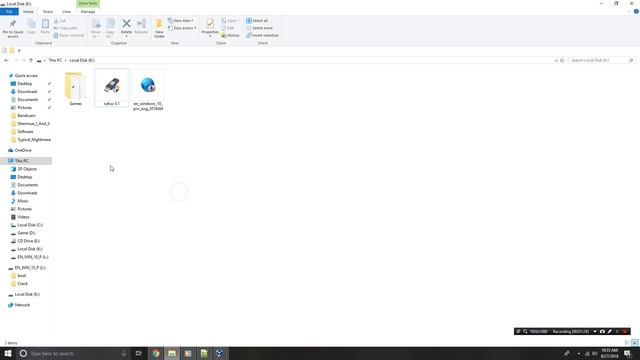Select the boot folder in navigation pane
Image resolution: width=640 pixels, height=360 pixels.
[x=22, y=276]
